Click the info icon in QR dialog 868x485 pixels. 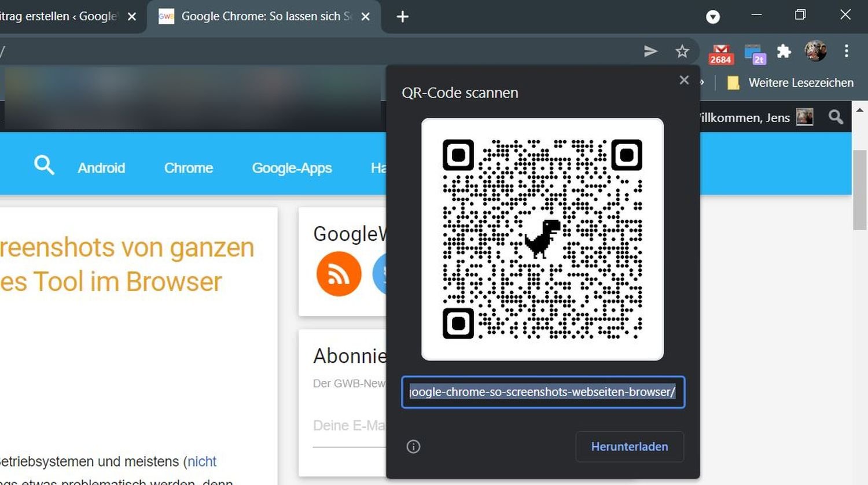click(x=413, y=446)
